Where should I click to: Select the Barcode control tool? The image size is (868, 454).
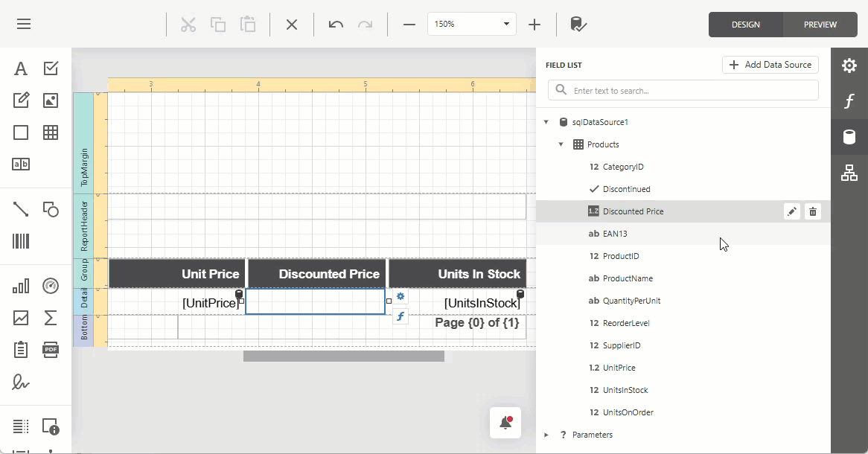click(21, 241)
